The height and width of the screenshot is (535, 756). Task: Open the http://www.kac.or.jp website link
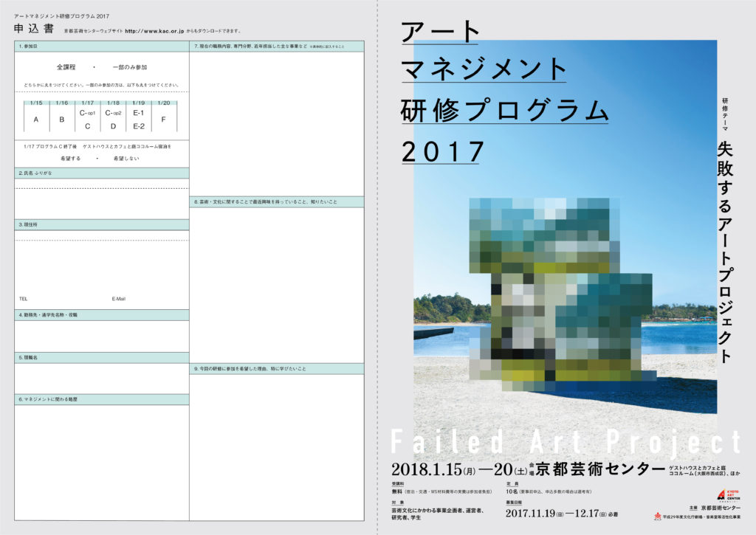point(154,31)
